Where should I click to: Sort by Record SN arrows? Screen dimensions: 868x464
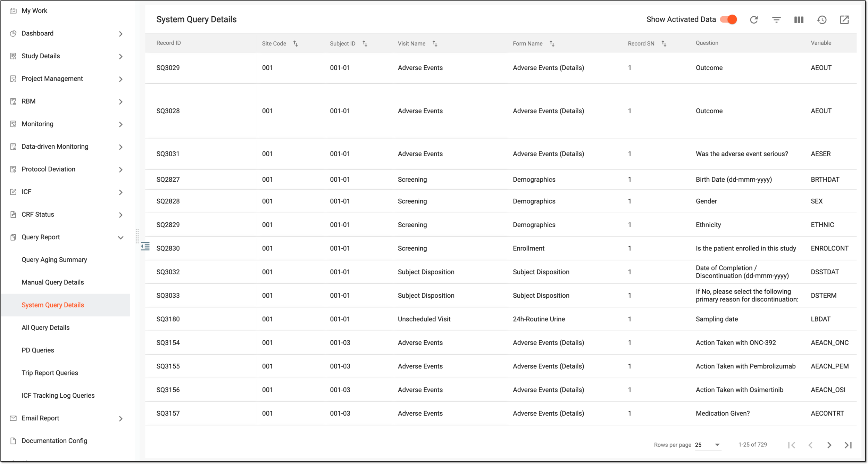pos(664,43)
